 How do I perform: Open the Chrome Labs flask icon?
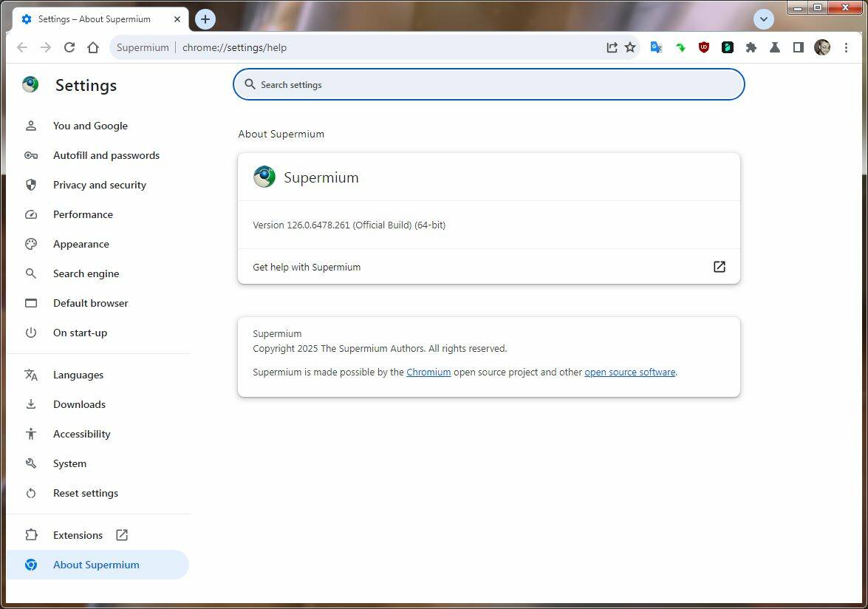click(775, 47)
